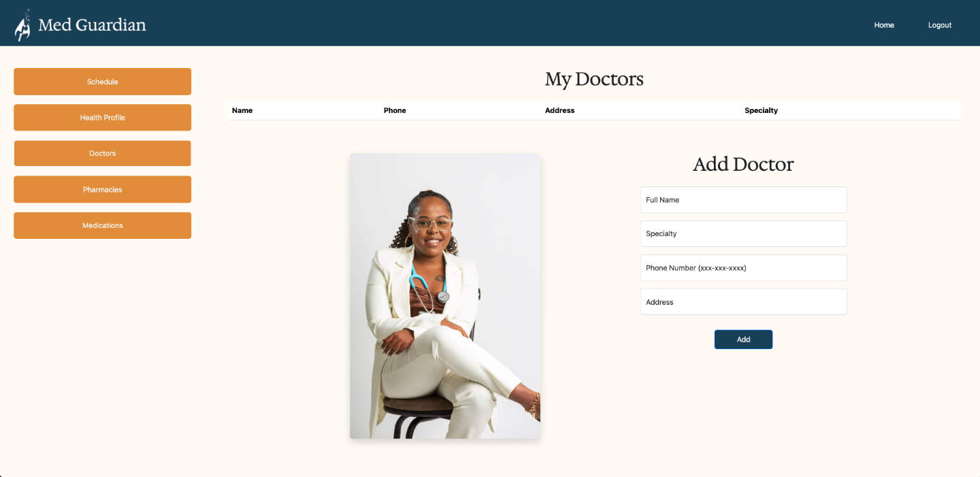Log out using the Logout link

coord(940,25)
